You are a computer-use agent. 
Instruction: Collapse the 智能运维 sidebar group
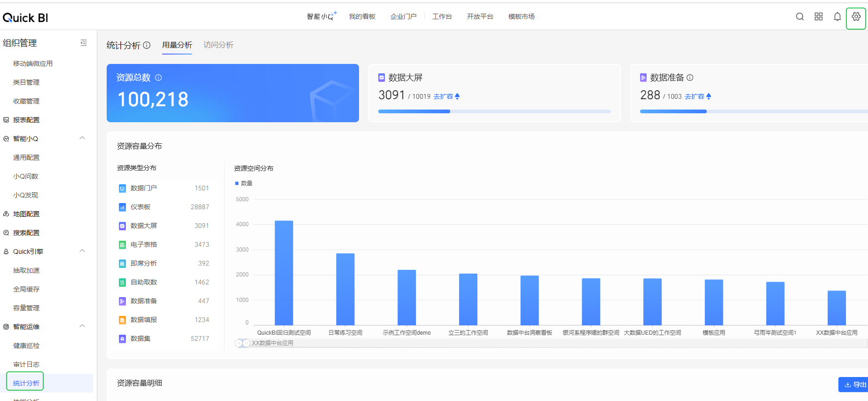[82, 326]
